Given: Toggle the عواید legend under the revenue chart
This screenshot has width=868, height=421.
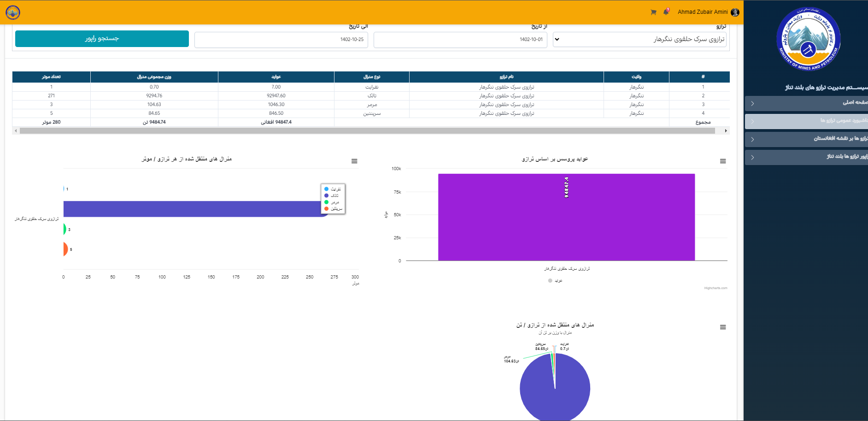Looking at the screenshot, I should 556,281.
